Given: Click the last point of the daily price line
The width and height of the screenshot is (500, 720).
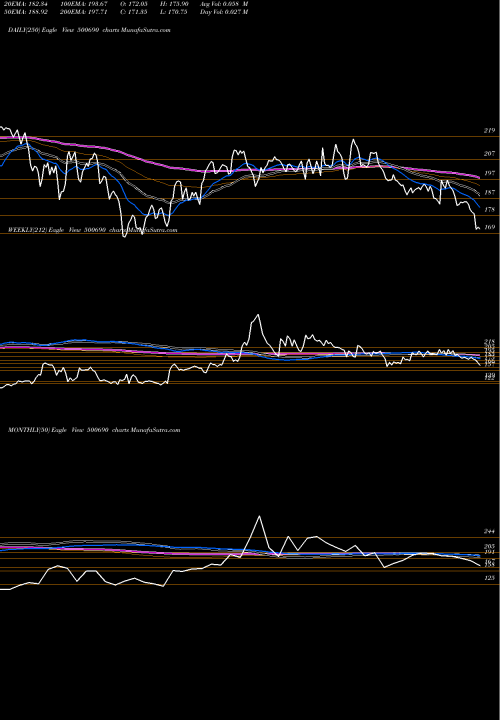Looking at the screenshot, I should click(479, 228).
